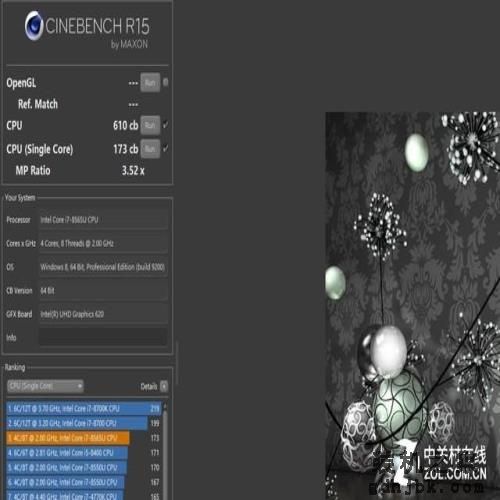Viewport: 500px width, 500px height.
Task: Run the CPU Single Core benchmark
Action: pos(150,149)
